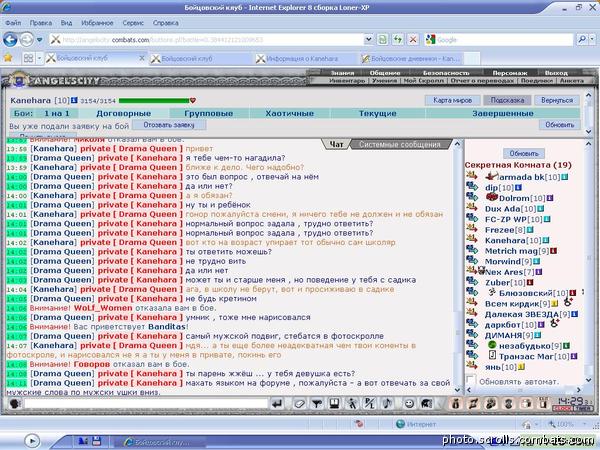
Task: Open the Избранное menu
Action: click(97, 23)
